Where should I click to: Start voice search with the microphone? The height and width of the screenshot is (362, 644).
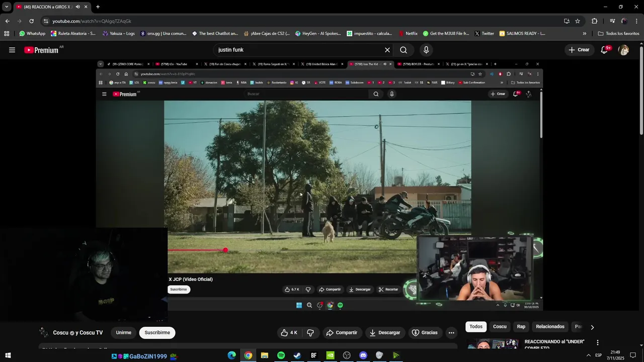[x=426, y=50]
